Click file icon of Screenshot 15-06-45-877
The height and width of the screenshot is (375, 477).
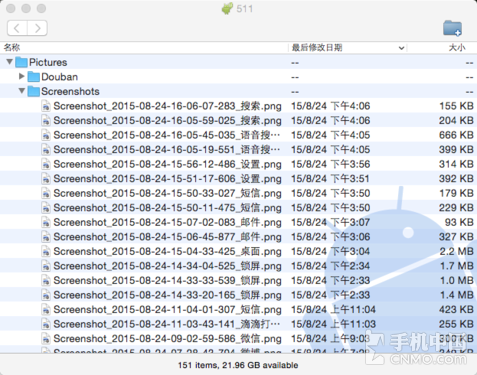(46, 237)
